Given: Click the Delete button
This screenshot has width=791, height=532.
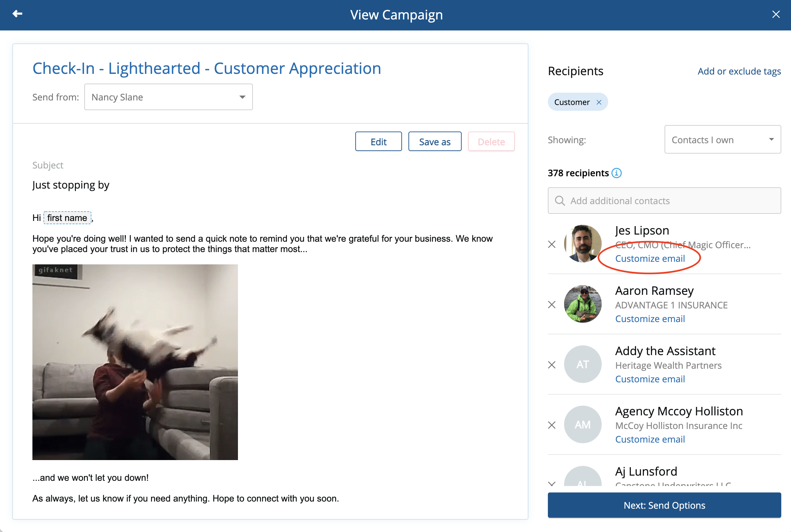Looking at the screenshot, I should 491,142.
